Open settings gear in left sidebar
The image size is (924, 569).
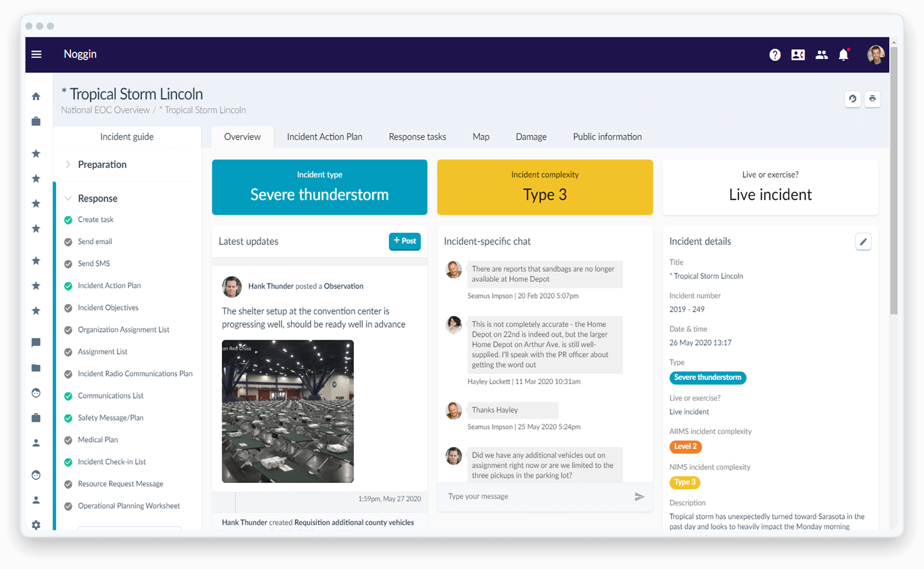[x=36, y=525]
